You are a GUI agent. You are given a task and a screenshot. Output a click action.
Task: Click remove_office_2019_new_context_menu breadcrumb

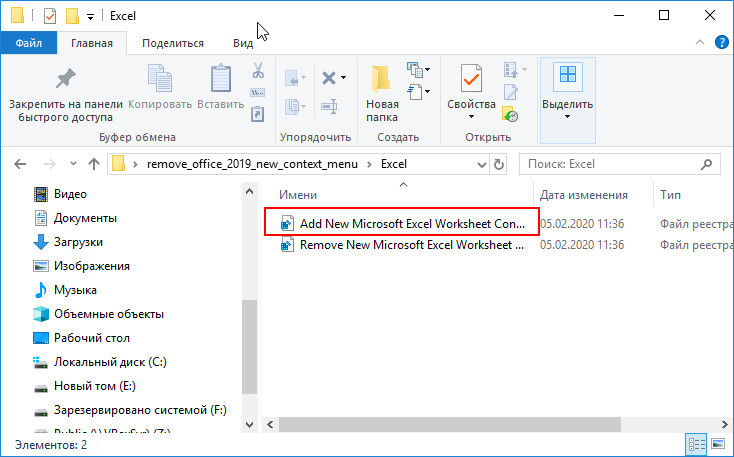click(252, 164)
